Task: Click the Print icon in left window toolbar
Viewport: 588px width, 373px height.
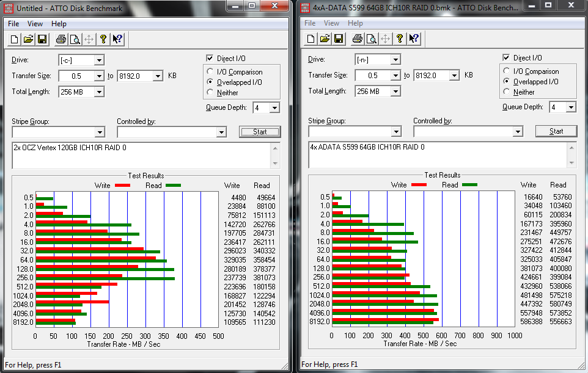Action: coord(61,40)
